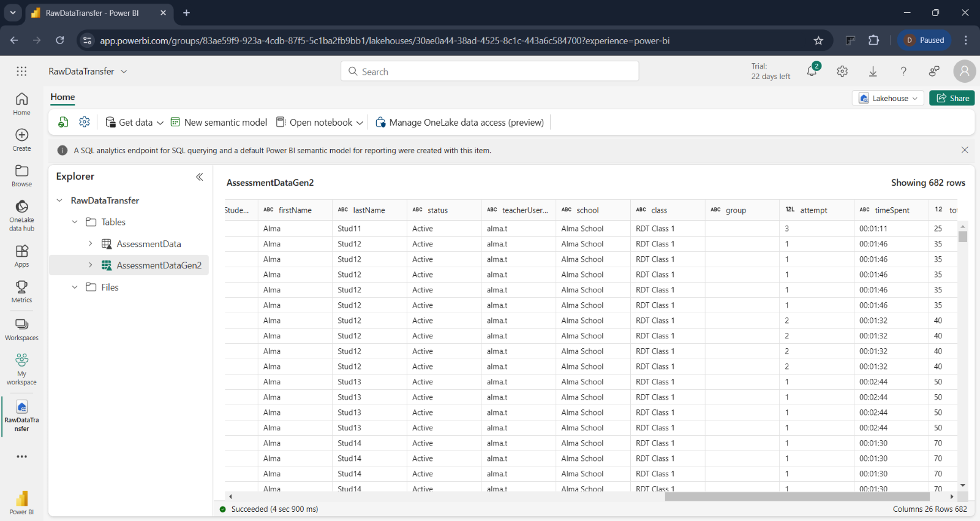Open Workspaces in the left navigation

coord(21,329)
